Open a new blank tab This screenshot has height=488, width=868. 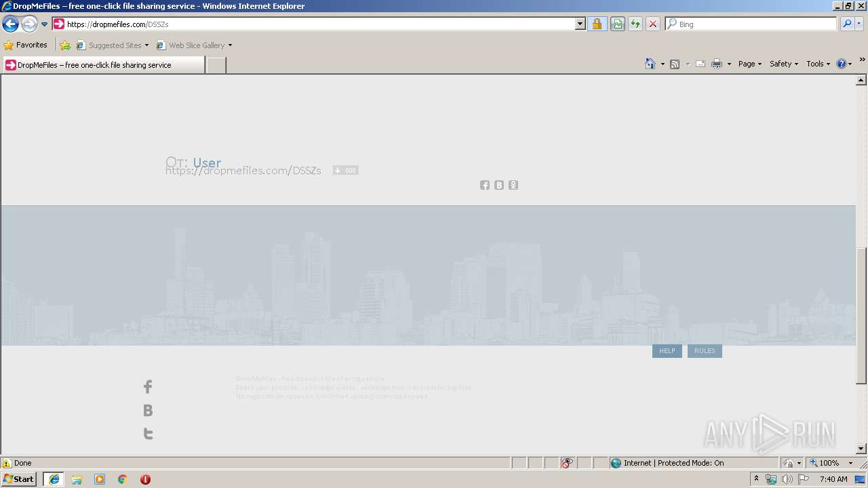216,65
